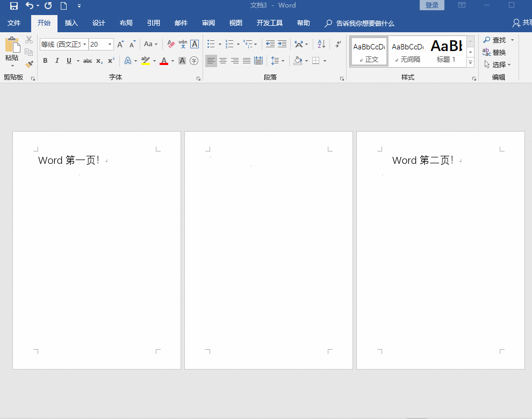Apply the red font color swatch

click(164, 61)
